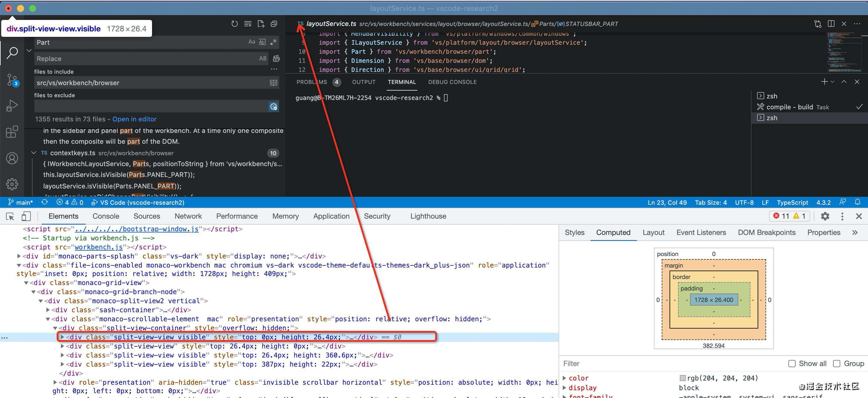The height and width of the screenshot is (398, 868).
Task: Open new search editor icon
Action: tap(261, 24)
